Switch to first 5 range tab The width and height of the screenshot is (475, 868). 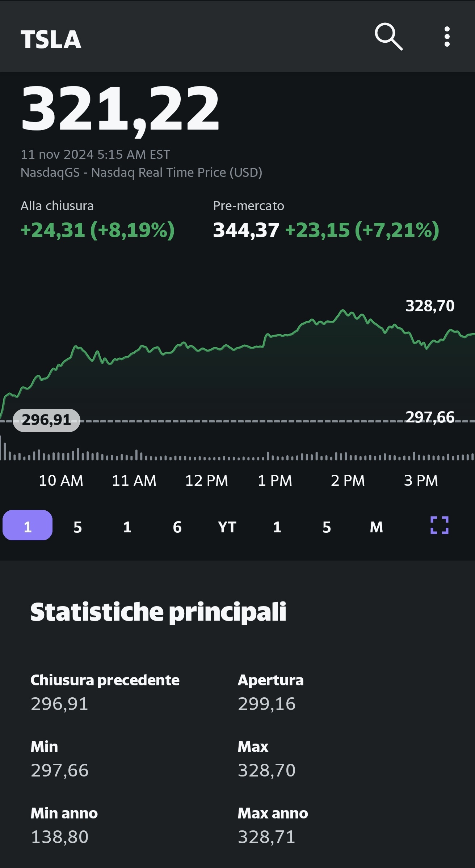77,527
